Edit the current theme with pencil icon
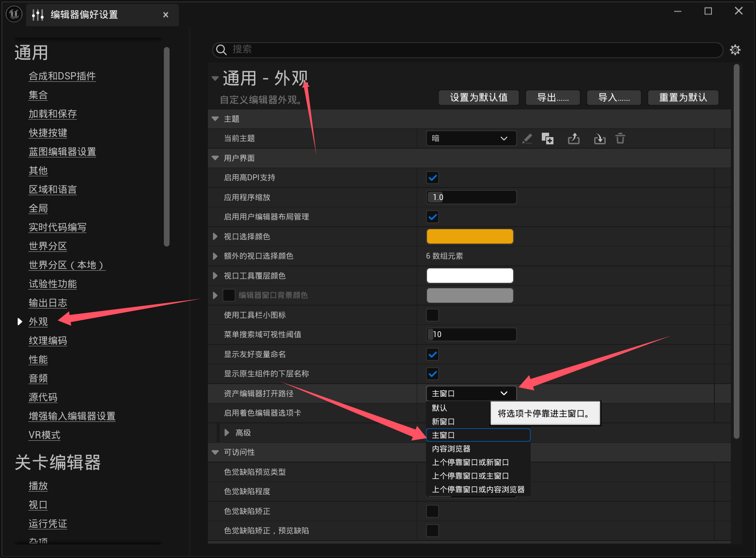The image size is (756, 558). [527, 138]
